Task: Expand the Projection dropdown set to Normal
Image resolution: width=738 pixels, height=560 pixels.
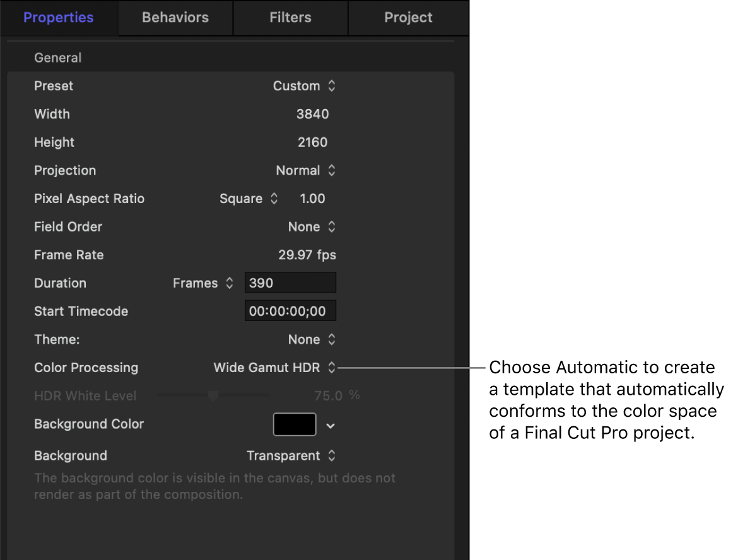Action: 307,170
